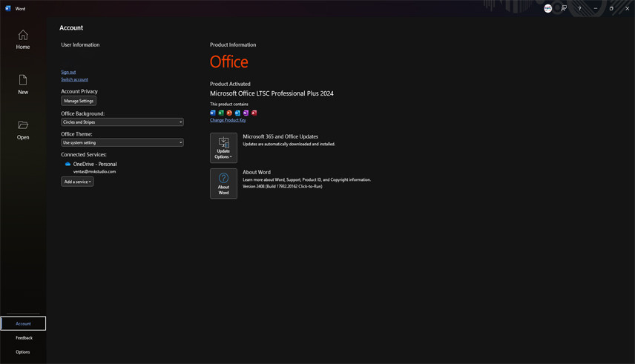Screen dimensions: 635x364
Task: Click the Help question mark icon
Action: [x=579, y=8]
